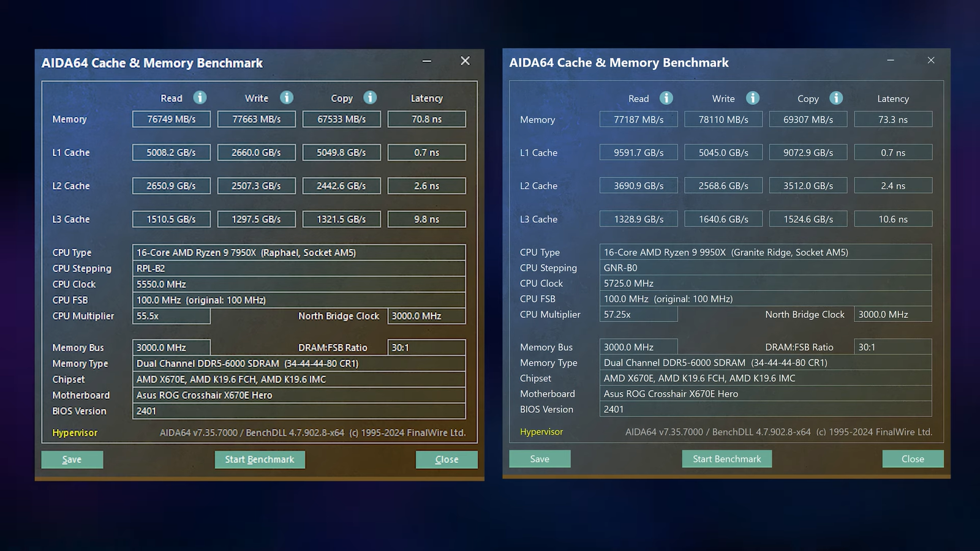Select L3 Cache write 1640.6 GB/s
980x551 pixels.
tap(723, 219)
